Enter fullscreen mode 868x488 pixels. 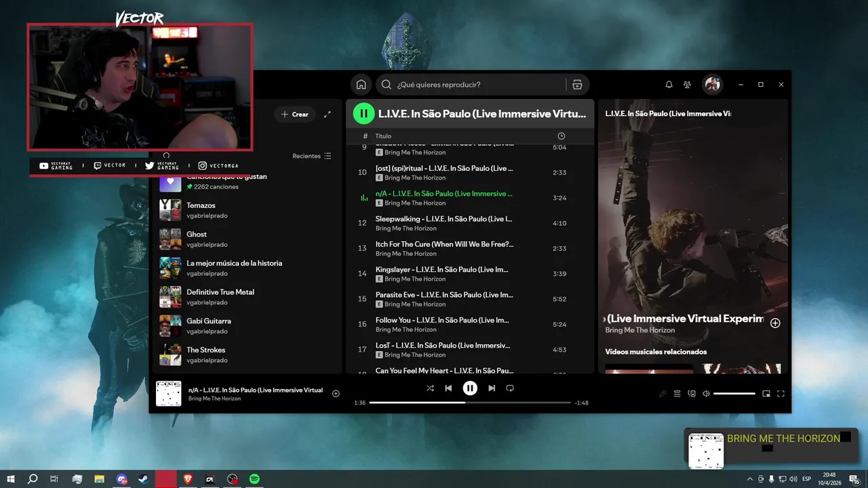click(781, 394)
